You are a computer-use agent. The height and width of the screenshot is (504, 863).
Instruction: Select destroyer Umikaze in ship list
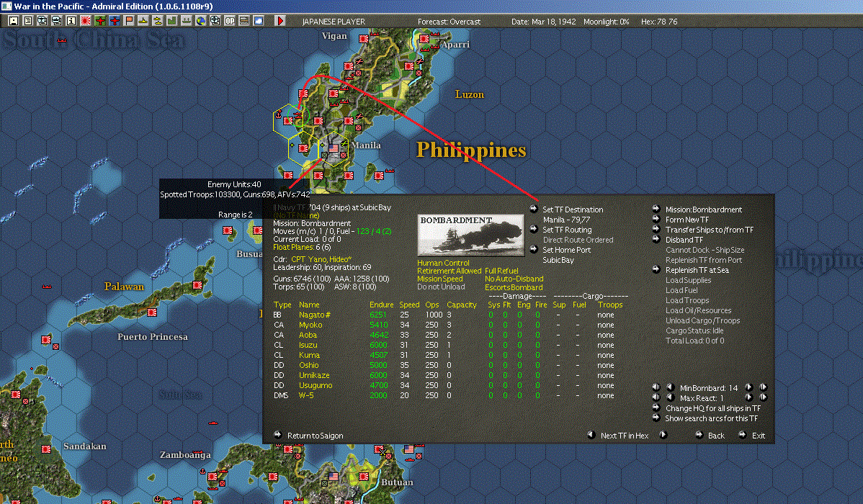pos(313,375)
